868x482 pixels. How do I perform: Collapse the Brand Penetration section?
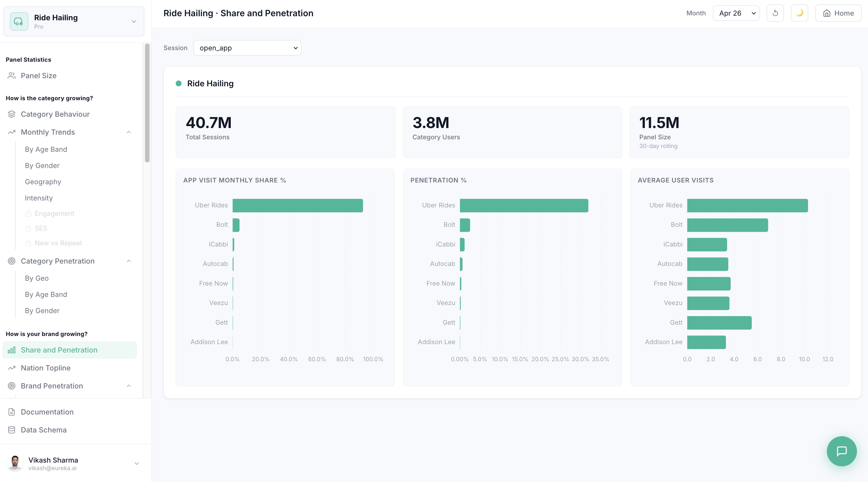[129, 386]
